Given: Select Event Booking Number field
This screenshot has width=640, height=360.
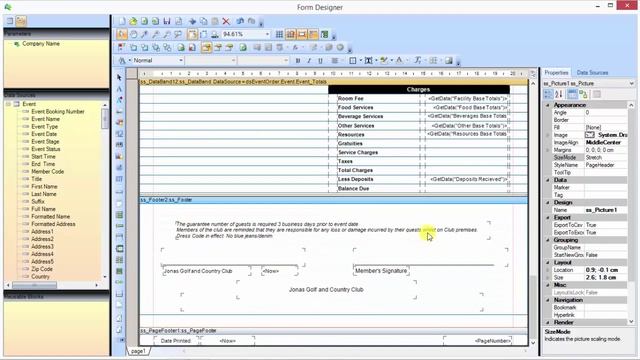Looking at the screenshot, I should point(58,111).
